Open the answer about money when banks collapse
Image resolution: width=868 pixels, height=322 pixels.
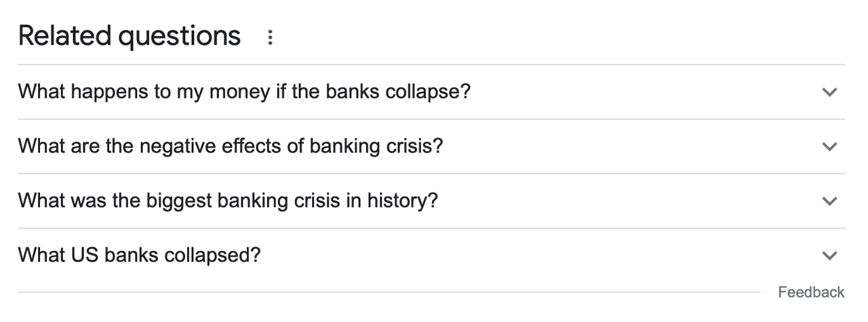tap(244, 92)
